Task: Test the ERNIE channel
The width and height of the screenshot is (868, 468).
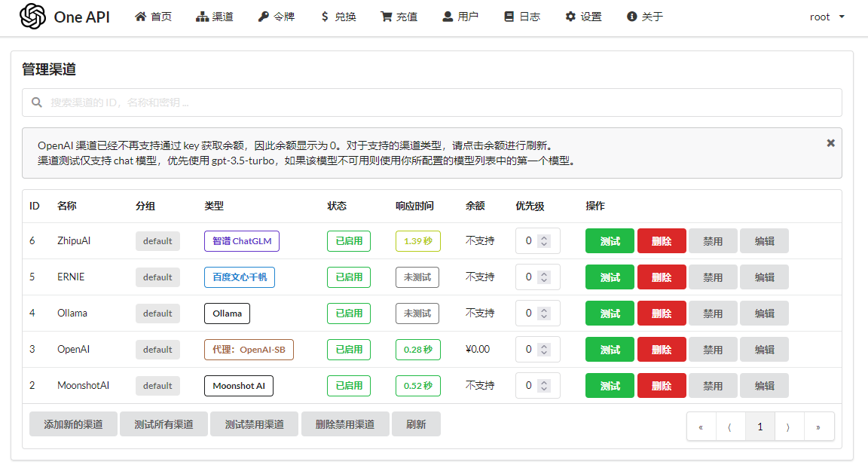Action: (x=610, y=277)
